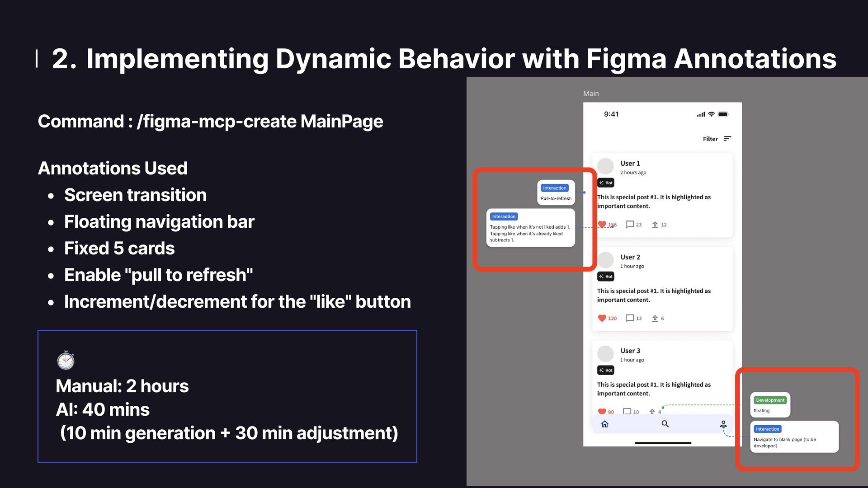Click comment bubble icon on User 2 post

629,318
